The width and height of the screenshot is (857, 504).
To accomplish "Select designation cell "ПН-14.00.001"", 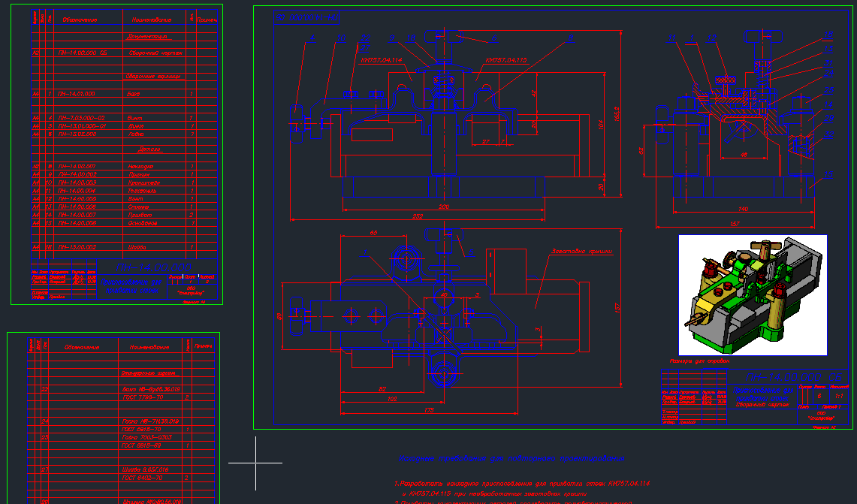I will click(77, 166).
